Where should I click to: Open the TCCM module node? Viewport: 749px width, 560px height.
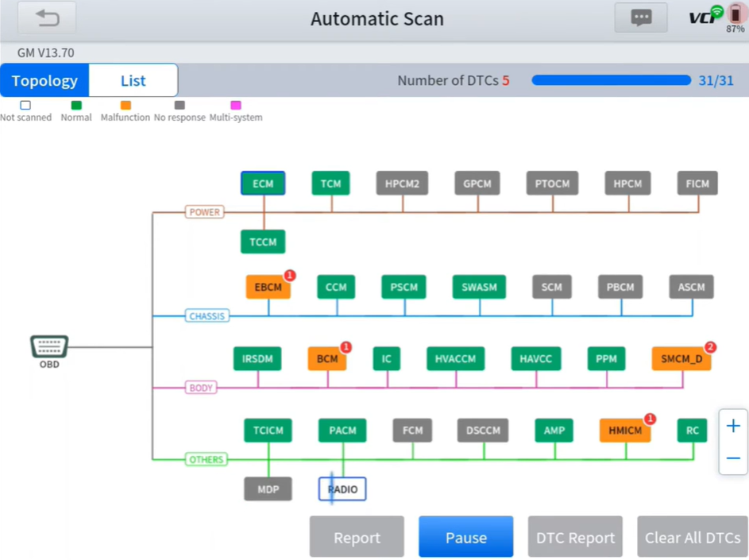[x=263, y=241]
